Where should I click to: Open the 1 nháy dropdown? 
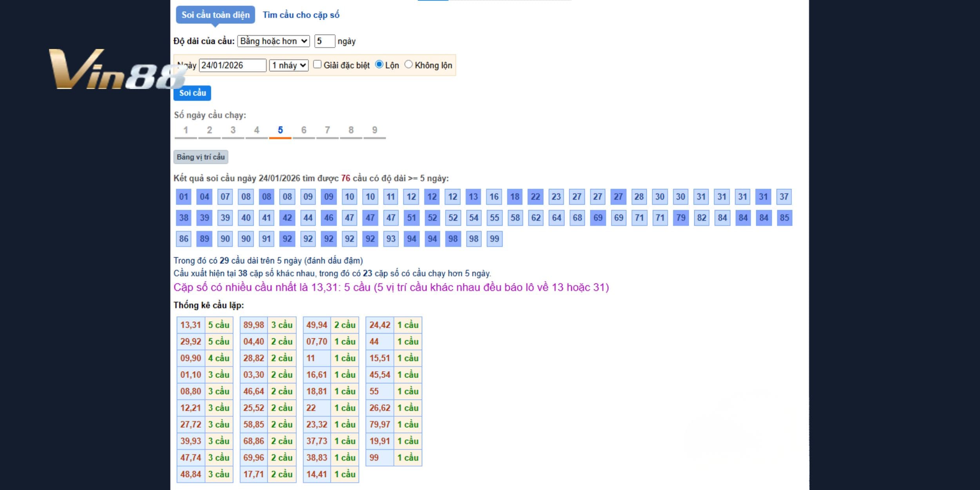[x=289, y=65]
